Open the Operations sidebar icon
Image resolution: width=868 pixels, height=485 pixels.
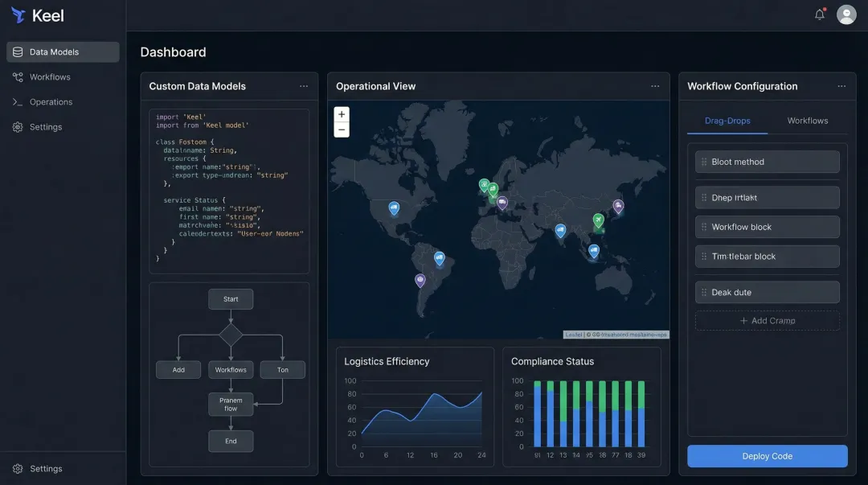18,101
